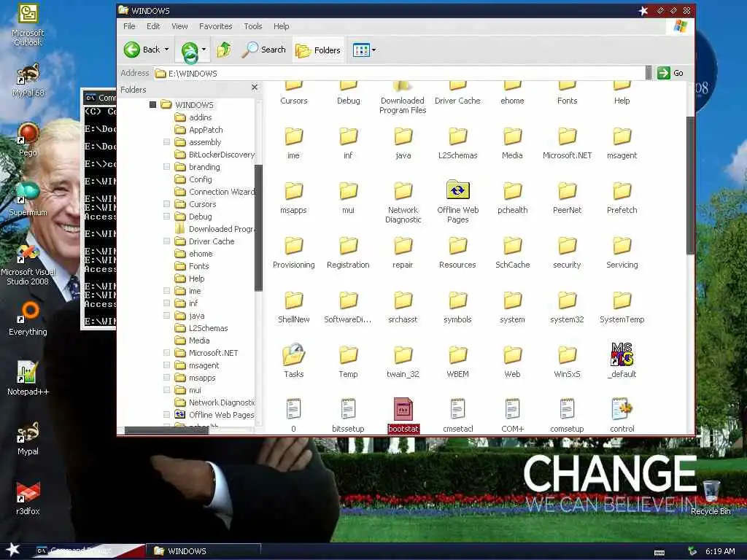
Task: Open the Back history dropdown arrow
Action: (167, 50)
